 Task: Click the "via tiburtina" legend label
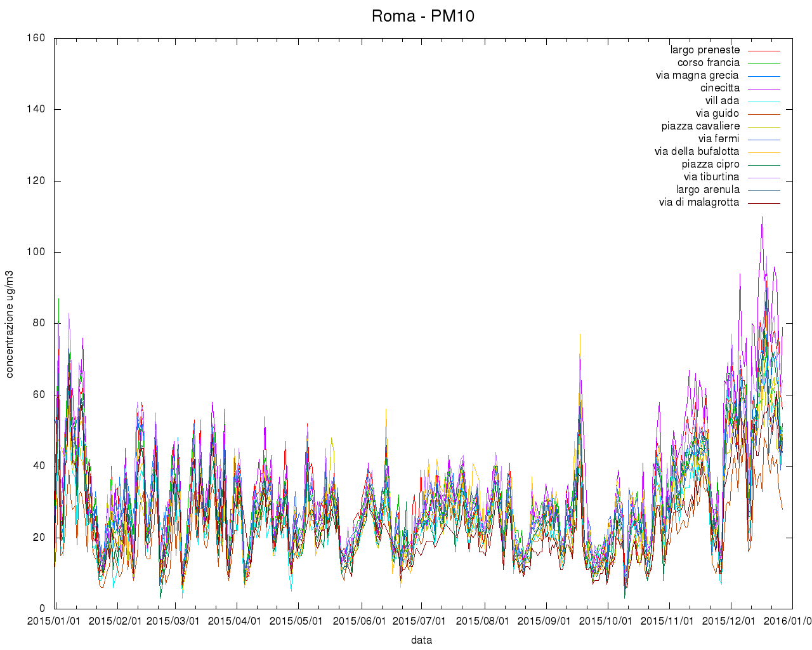point(711,176)
